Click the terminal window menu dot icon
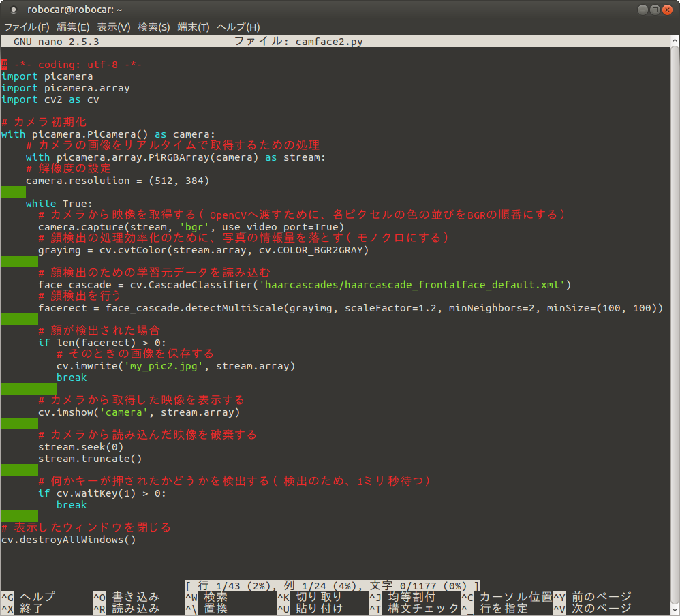Image resolution: width=680 pixels, height=616 pixels. pos(14,10)
